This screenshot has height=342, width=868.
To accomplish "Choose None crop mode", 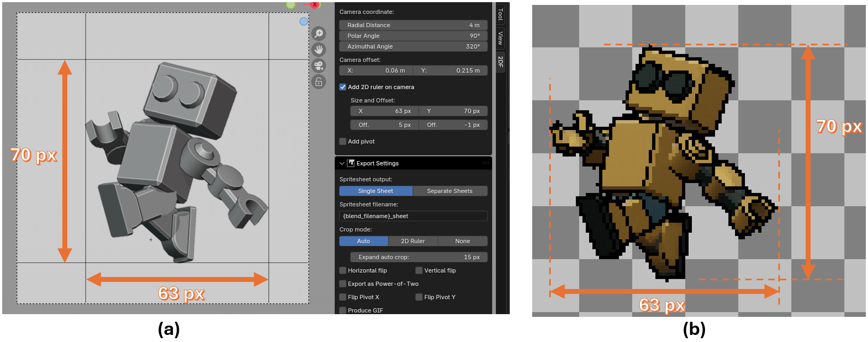I will (x=463, y=241).
